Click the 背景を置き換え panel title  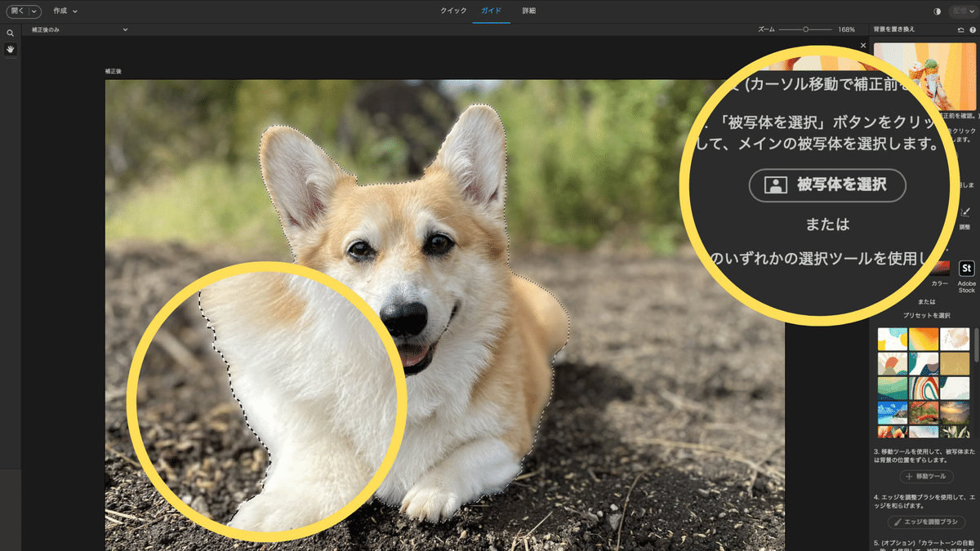tap(894, 29)
